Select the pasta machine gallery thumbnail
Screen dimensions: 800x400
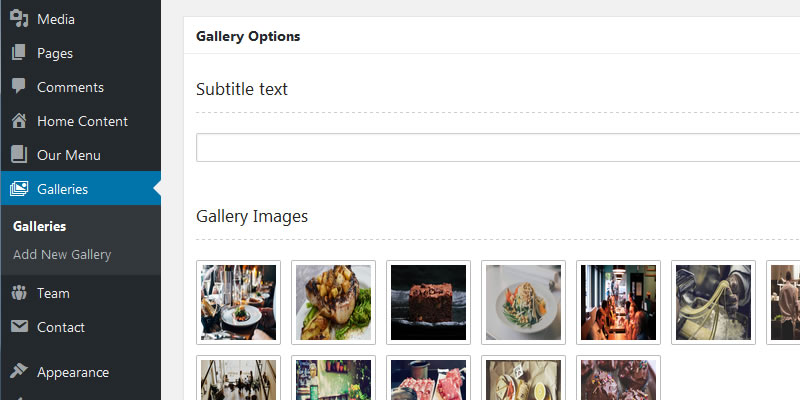coord(713,302)
